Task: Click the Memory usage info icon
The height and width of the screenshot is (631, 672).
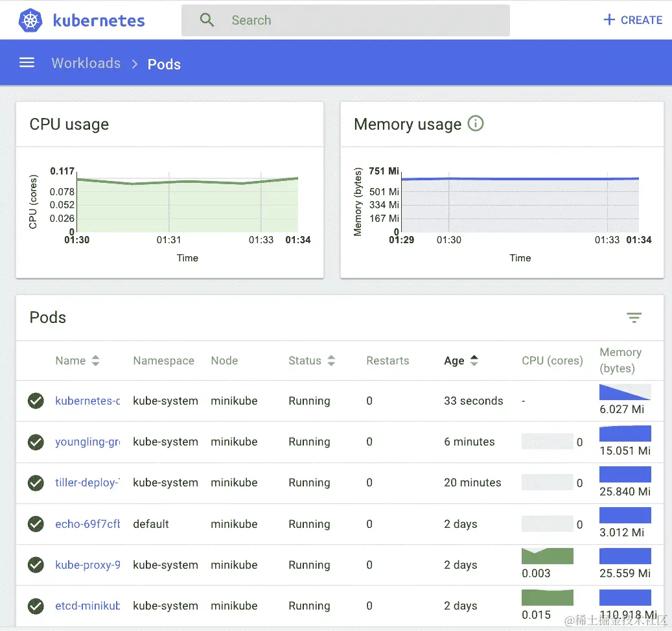Action: pyautogui.click(x=475, y=123)
